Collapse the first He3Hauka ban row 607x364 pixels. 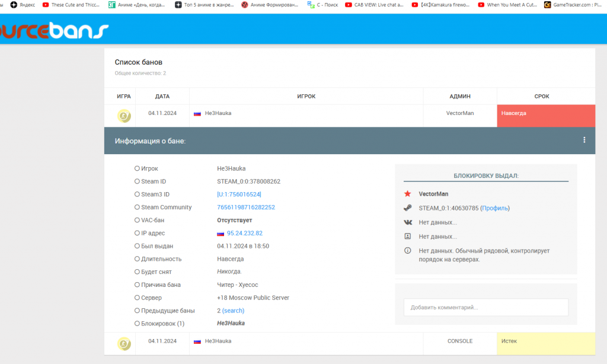click(308, 113)
